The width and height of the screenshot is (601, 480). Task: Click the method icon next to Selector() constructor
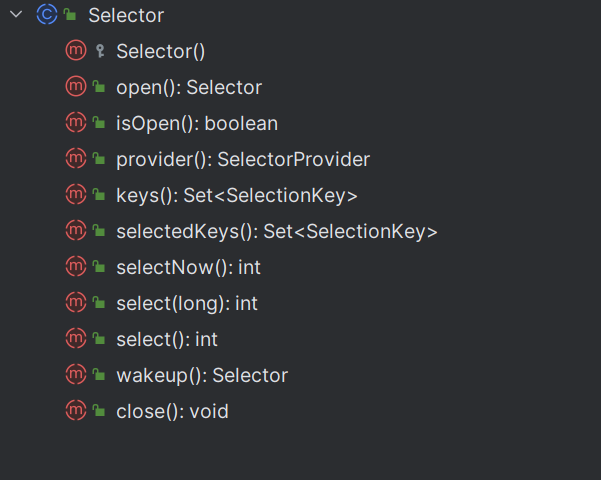[75, 51]
